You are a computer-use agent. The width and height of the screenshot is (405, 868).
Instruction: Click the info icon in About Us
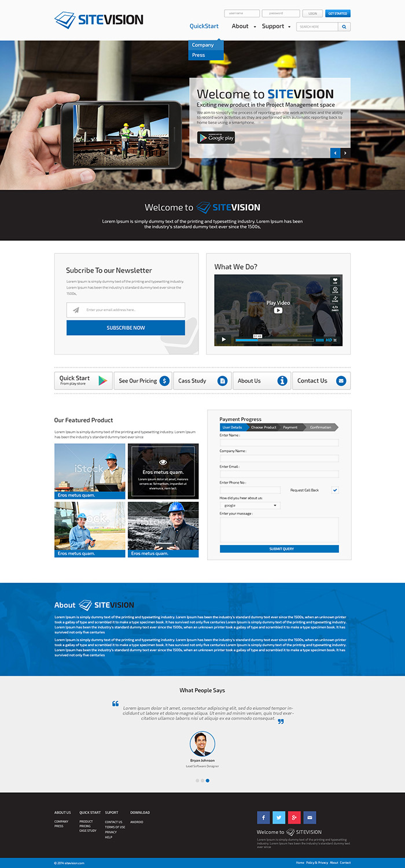282,381
